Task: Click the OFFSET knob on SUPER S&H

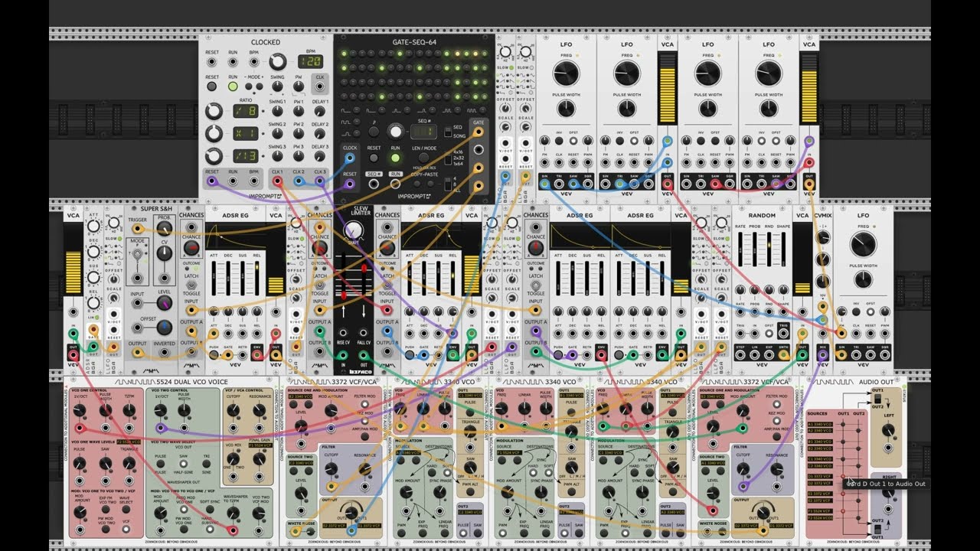Action: point(164,328)
